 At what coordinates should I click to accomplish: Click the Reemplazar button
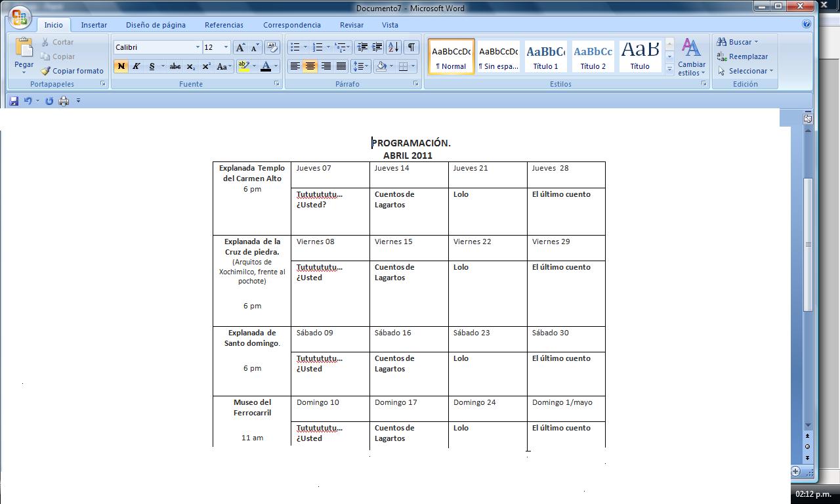point(742,56)
